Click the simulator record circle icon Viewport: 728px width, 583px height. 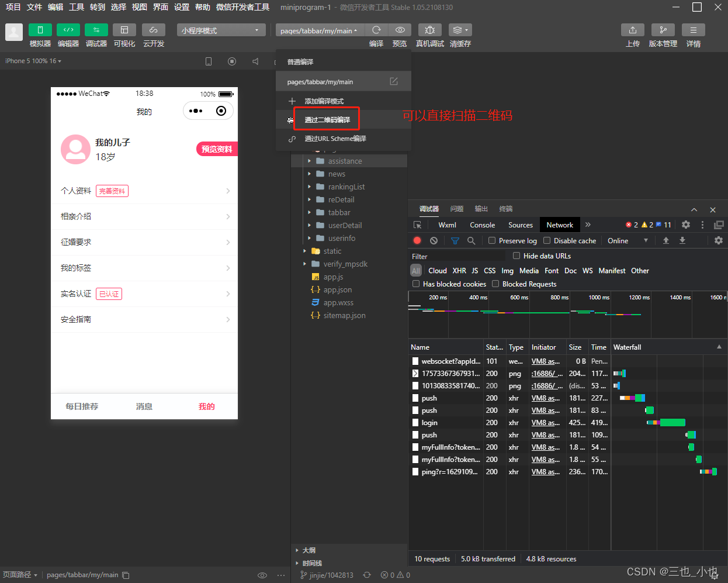coord(232,61)
